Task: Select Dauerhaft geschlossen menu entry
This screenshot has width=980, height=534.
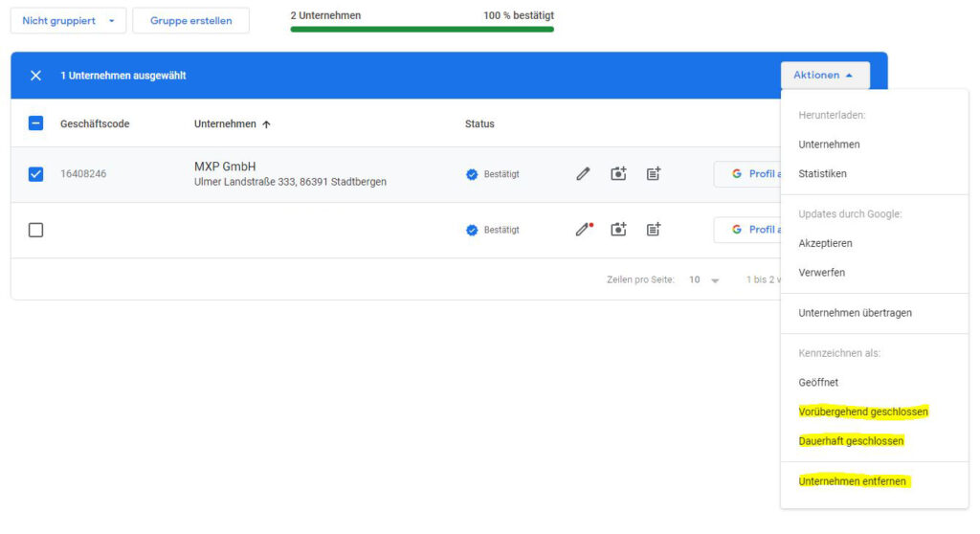Action: coord(851,441)
